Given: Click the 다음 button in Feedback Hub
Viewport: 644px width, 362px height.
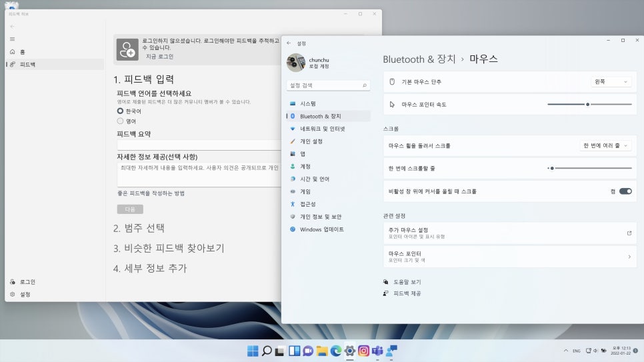Looking at the screenshot, I should tap(130, 209).
